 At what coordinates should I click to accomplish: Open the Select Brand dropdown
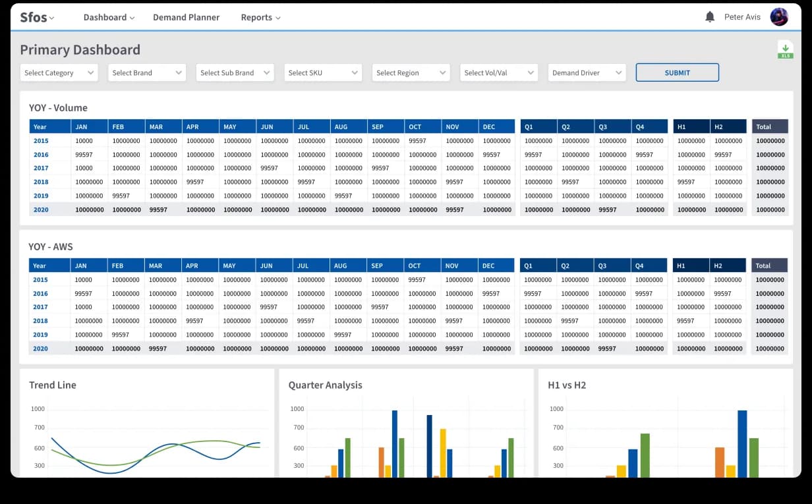click(x=147, y=72)
